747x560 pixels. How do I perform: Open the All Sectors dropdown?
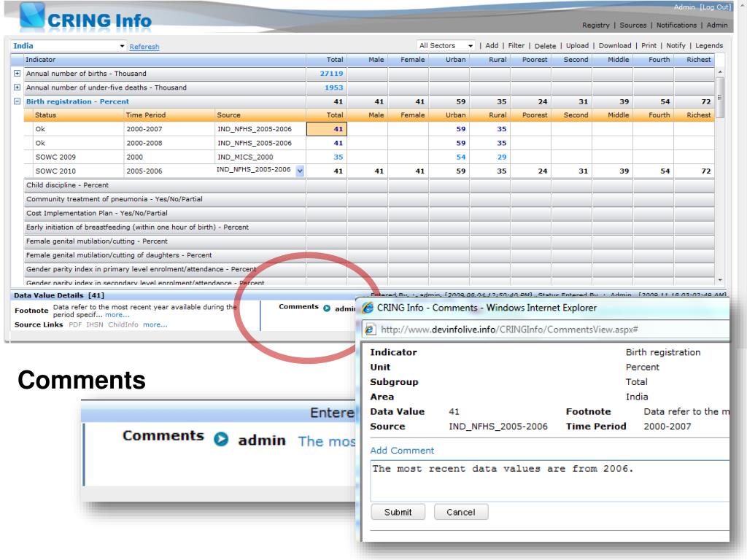pos(446,46)
